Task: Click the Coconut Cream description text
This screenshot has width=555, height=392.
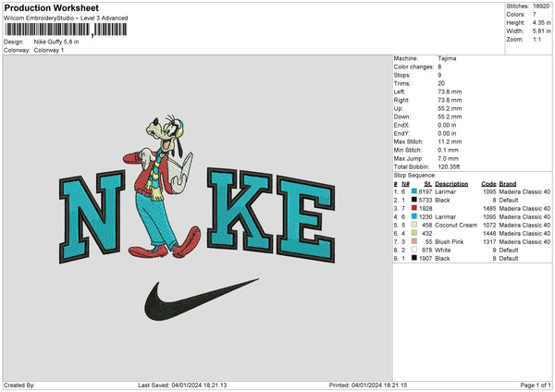Action: 456,225
